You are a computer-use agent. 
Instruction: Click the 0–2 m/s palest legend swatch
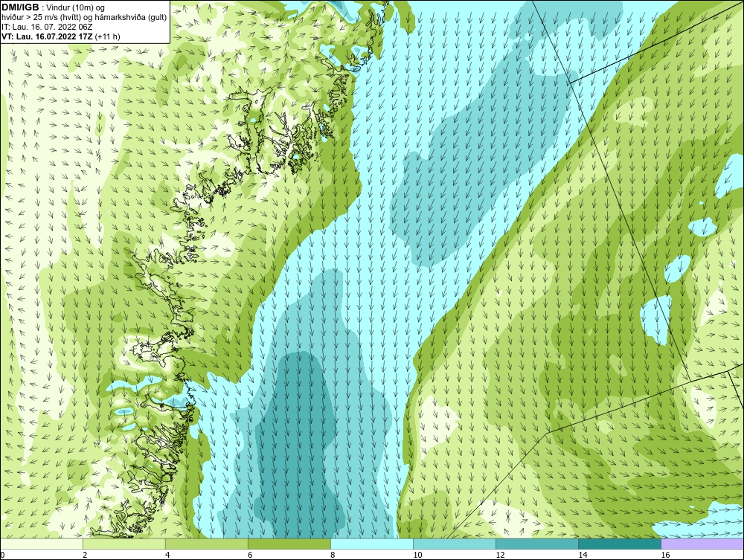[x=42, y=544]
